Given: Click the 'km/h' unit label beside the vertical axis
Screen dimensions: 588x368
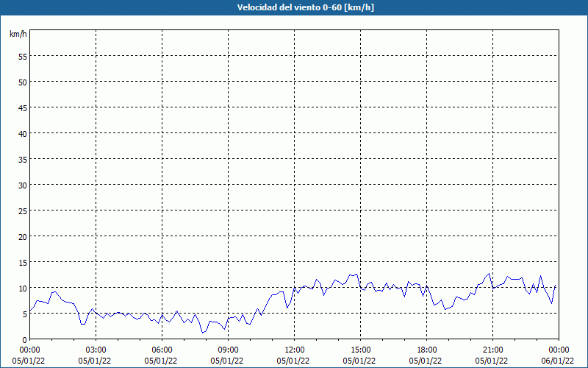Looking at the screenshot, I should coord(18,34).
